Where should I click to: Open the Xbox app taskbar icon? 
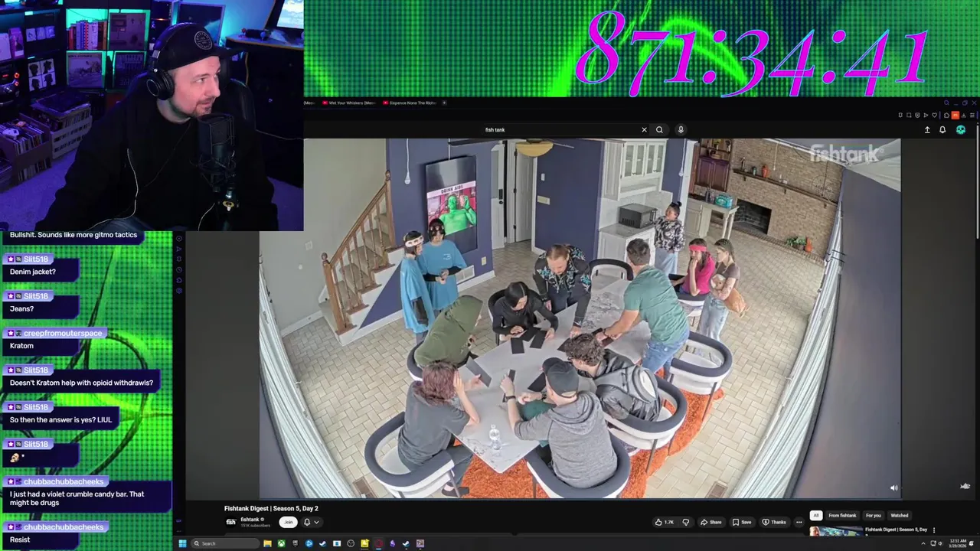point(281,543)
